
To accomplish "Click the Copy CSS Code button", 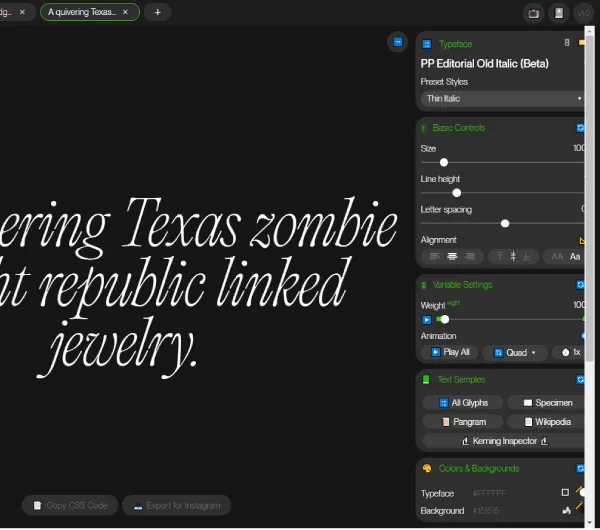I will pos(70,506).
